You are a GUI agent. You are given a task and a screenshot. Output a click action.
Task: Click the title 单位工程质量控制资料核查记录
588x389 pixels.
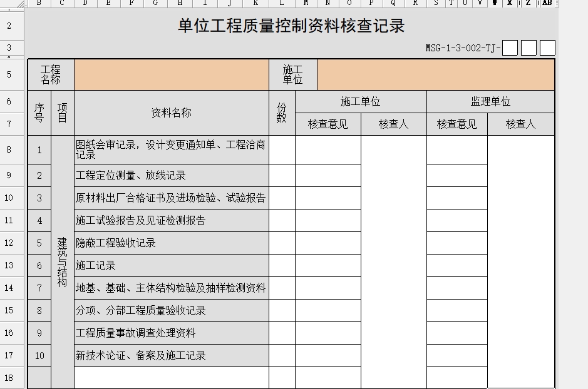tap(291, 26)
